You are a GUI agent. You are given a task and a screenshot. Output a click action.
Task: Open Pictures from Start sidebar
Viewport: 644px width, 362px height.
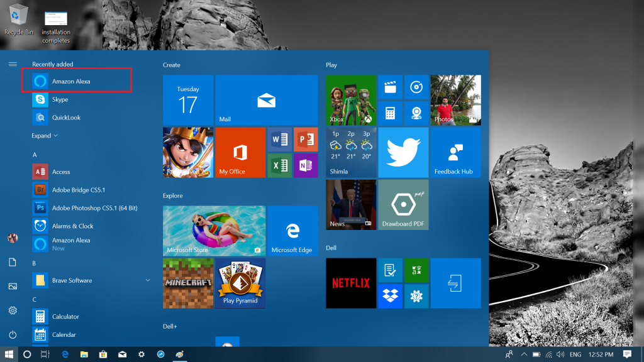13,286
